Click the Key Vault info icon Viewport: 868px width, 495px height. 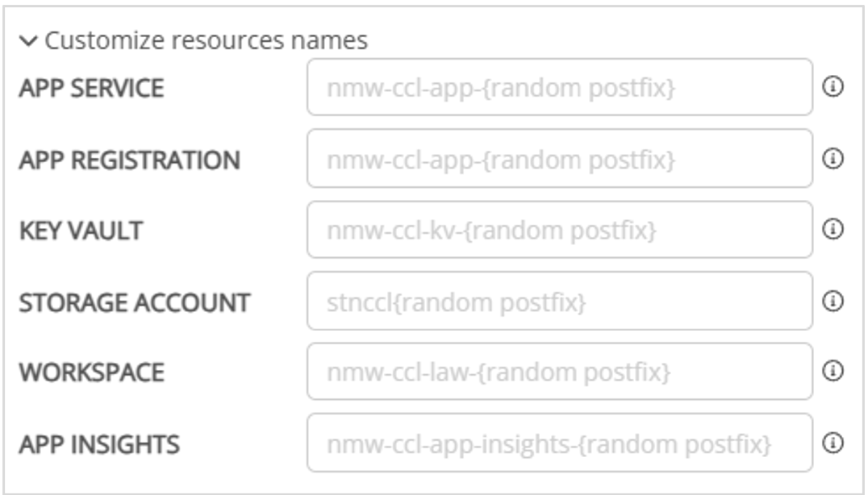click(837, 230)
